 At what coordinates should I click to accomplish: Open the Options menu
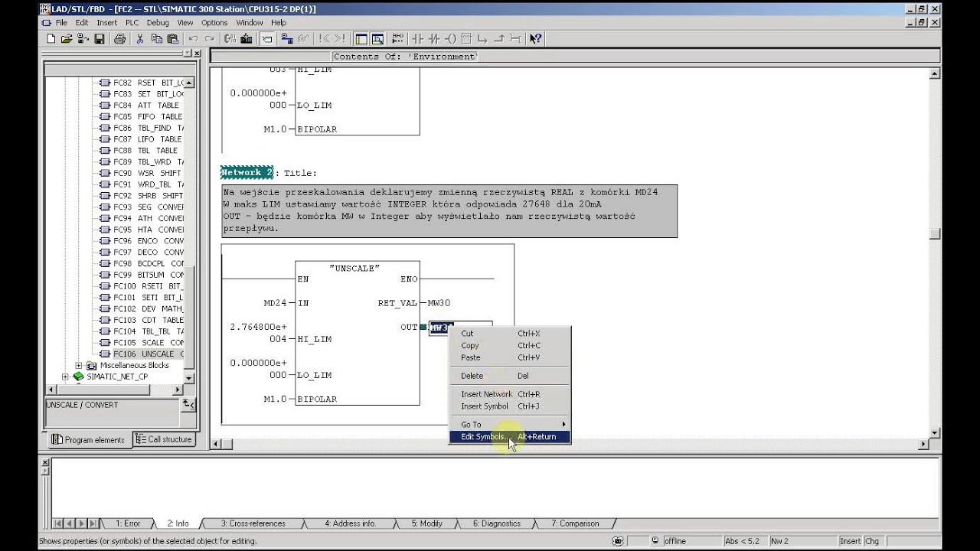point(214,23)
